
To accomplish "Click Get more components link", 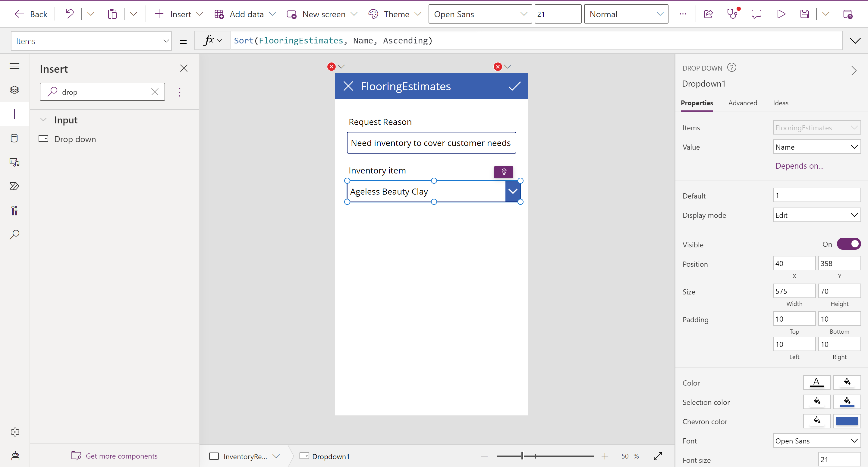I will point(121,456).
